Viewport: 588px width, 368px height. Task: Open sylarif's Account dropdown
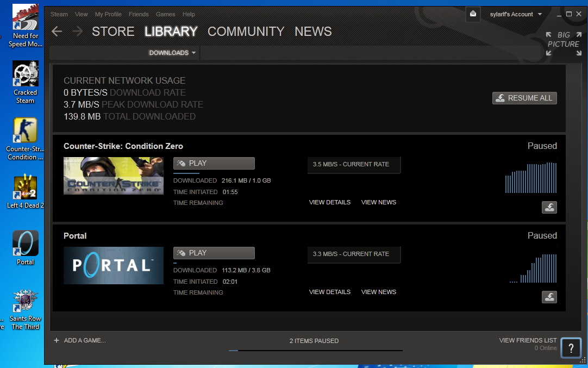coord(516,14)
